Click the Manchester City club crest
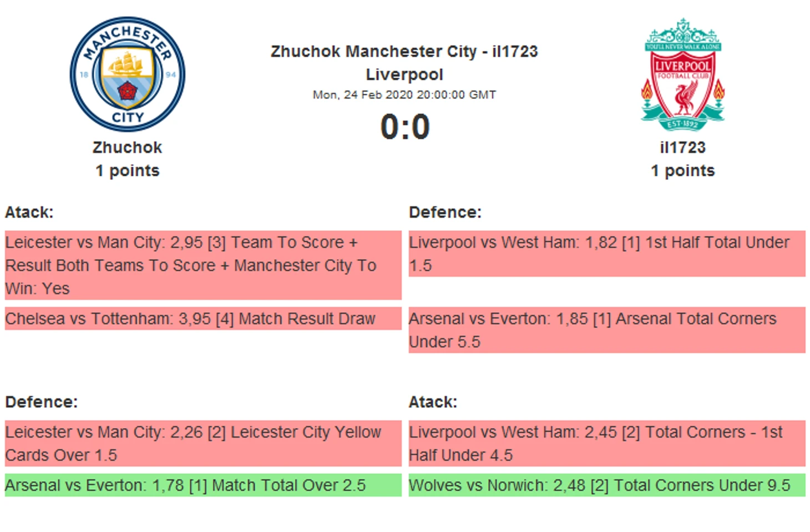The height and width of the screenshot is (532, 810). [128, 74]
